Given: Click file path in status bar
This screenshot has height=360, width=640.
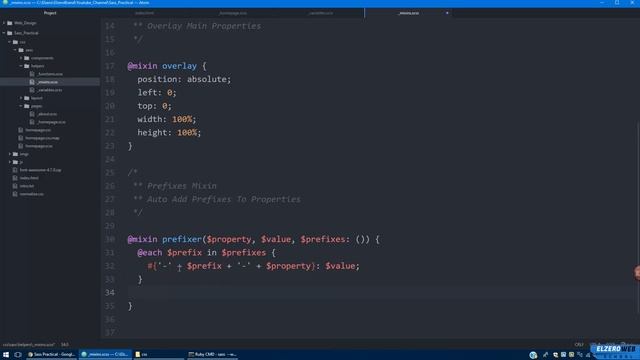Looking at the screenshot, I should pyautogui.click(x=29, y=345).
